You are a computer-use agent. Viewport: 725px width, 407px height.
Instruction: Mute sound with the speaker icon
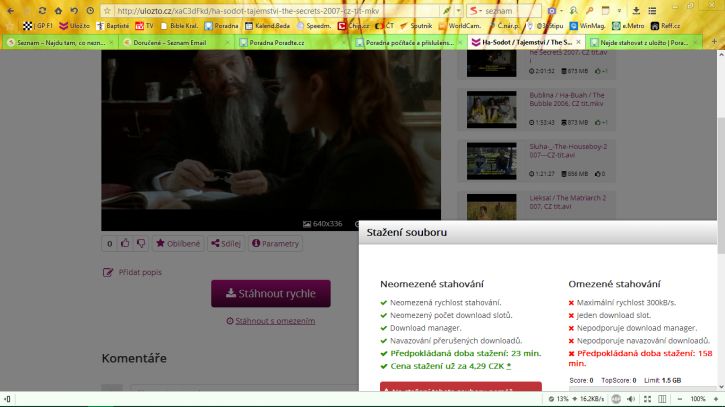[631, 399]
